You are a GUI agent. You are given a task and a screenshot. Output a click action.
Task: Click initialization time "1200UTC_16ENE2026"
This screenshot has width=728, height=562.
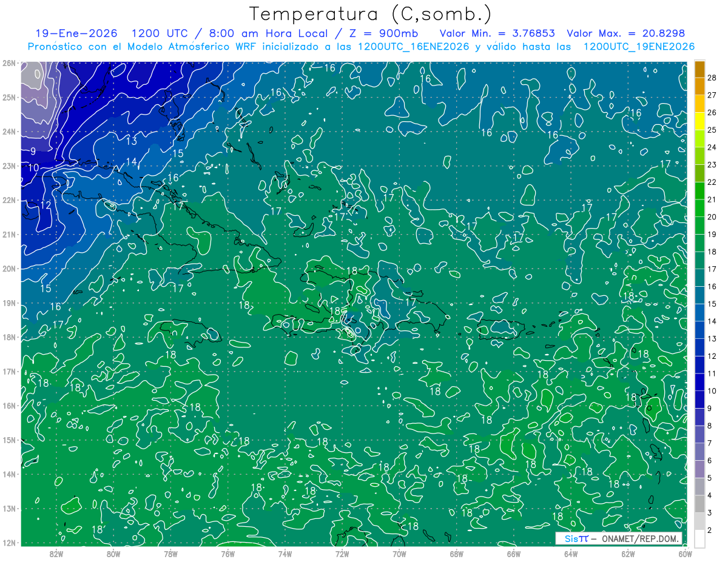414,47
